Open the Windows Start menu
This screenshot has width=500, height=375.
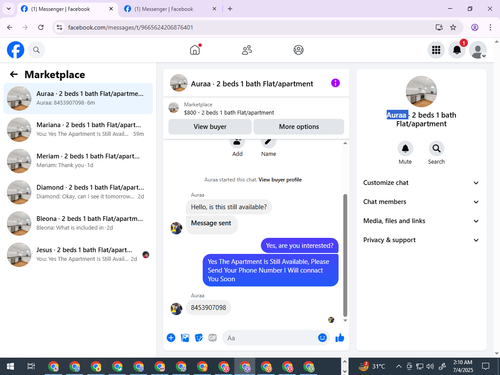pos(10,367)
